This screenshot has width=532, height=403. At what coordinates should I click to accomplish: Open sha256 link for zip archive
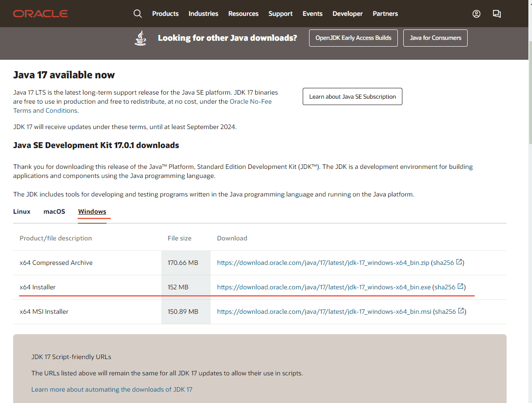click(x=444, y=263)
